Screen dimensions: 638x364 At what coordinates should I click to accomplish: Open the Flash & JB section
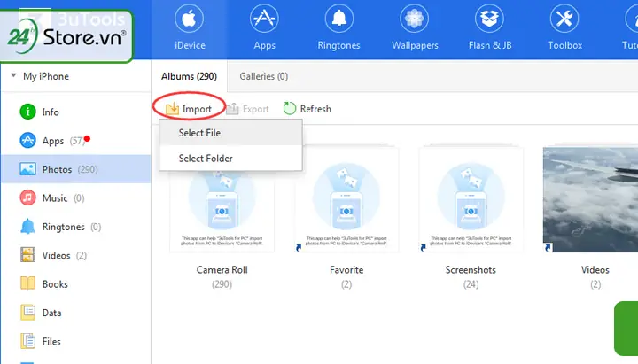coord(489,29)
